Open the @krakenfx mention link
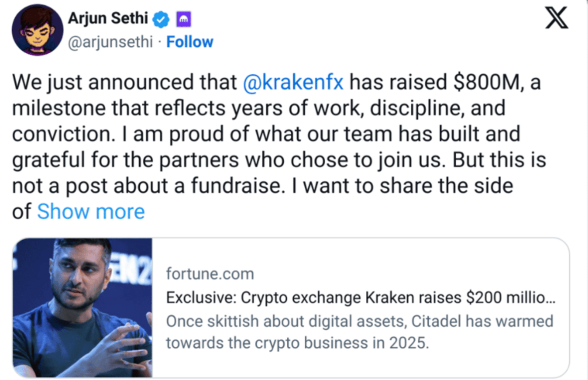588x380 pixels. tap(293, 82)
